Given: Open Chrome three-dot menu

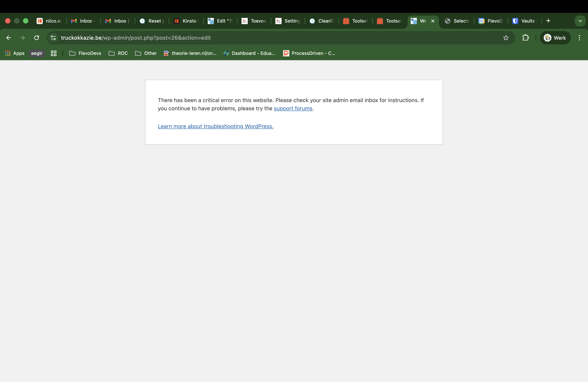Looking at the screenshot, I should pos(579,38).
